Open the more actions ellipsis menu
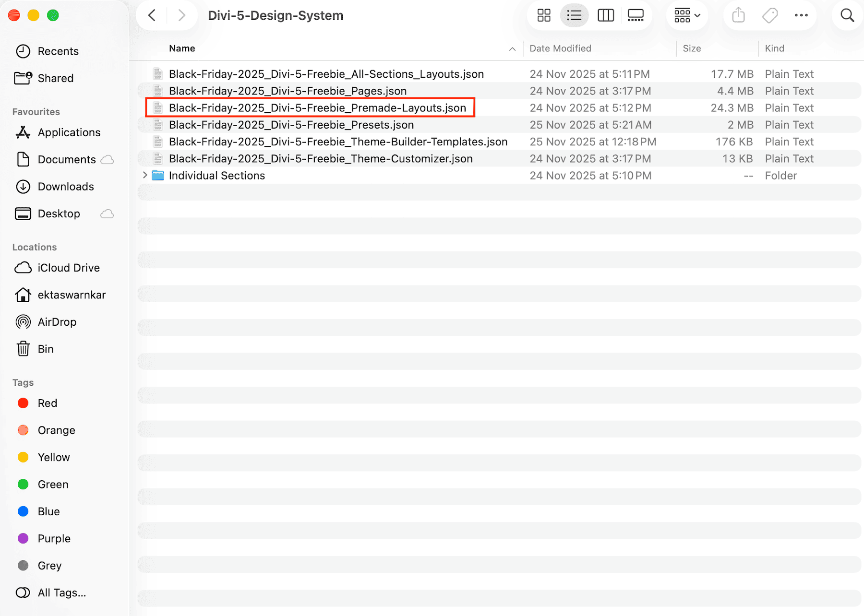This screenshot has height=616, width=864. pos(801,15)
